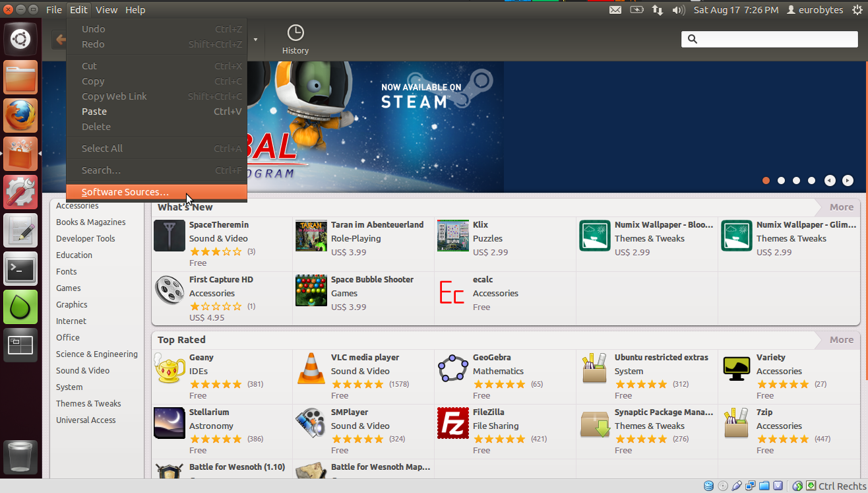The width and height of the screenshot is (868, 493).
Task: Open the workspace switcher launcher icon
Action: coord(20,345)
